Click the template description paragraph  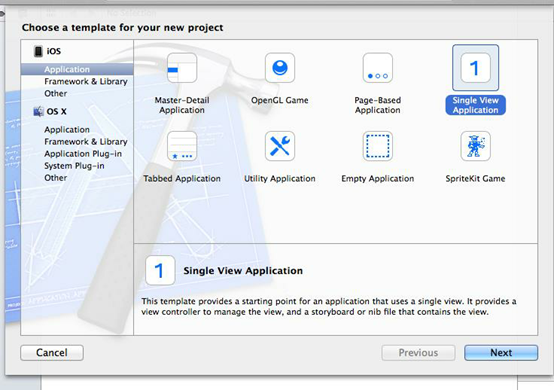329,307
